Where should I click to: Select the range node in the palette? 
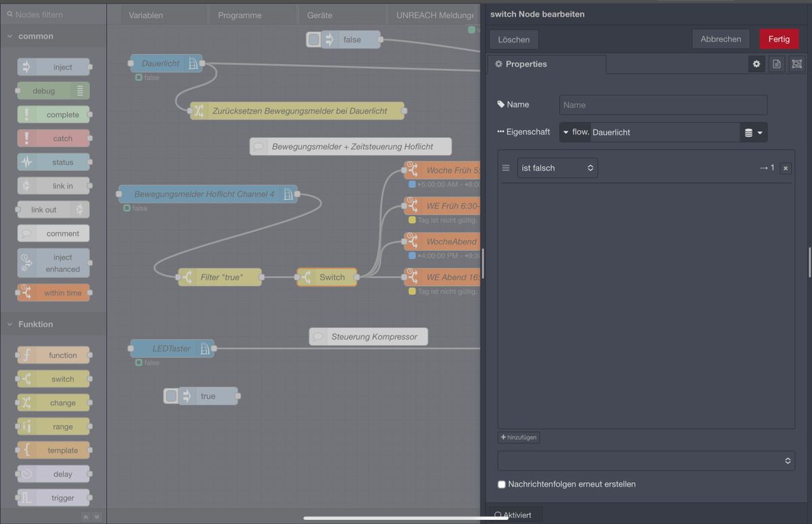[x=53, y=427]
